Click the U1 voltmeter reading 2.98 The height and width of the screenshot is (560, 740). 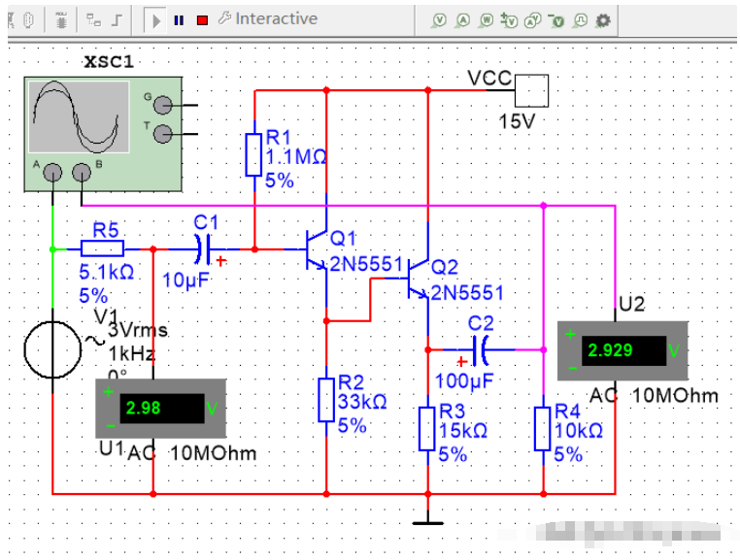(x=160, y=408)
